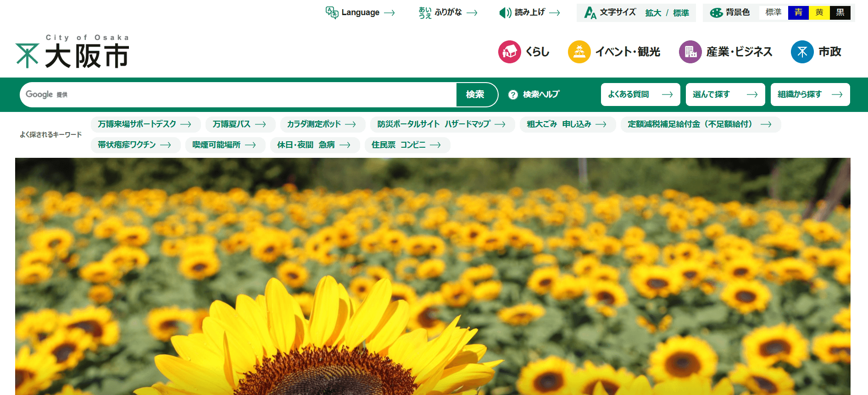Reset text size to 標準
868x395 pixels.
coord(681,13)
